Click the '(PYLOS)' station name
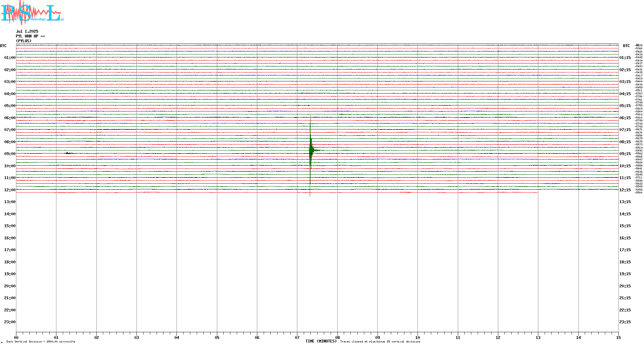The image size is (644, 346). point(24,41)
